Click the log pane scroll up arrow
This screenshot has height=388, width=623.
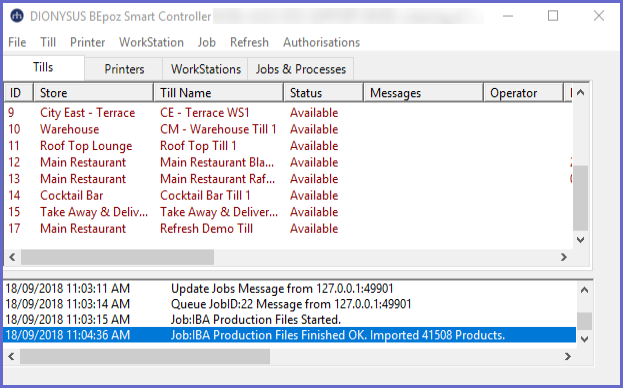coord(584,290)
